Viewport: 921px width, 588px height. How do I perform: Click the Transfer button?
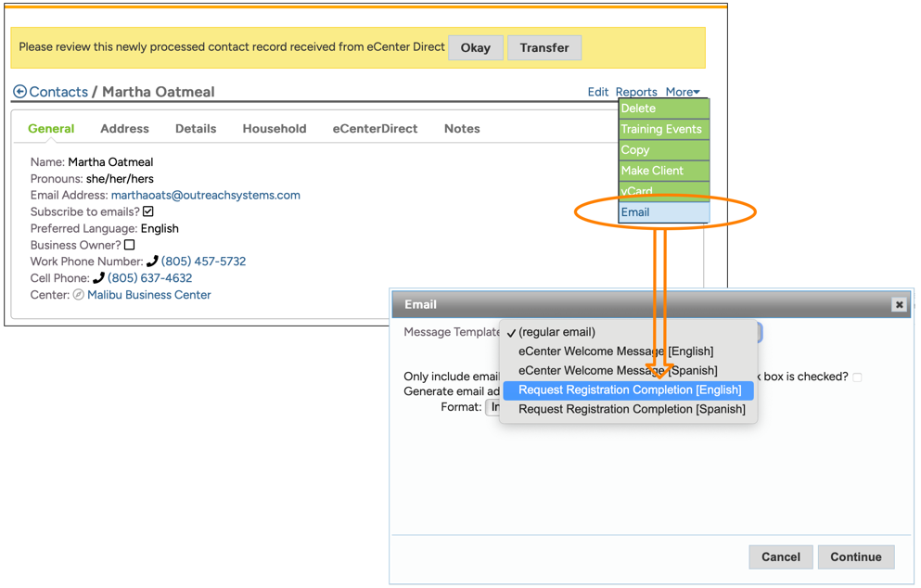click(x=544, y=47)
